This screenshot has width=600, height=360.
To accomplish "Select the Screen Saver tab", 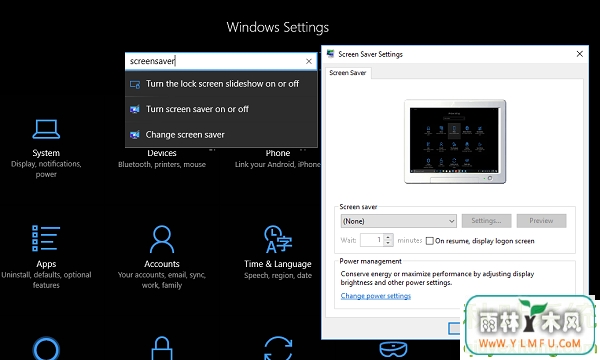I will click(348, 73).
